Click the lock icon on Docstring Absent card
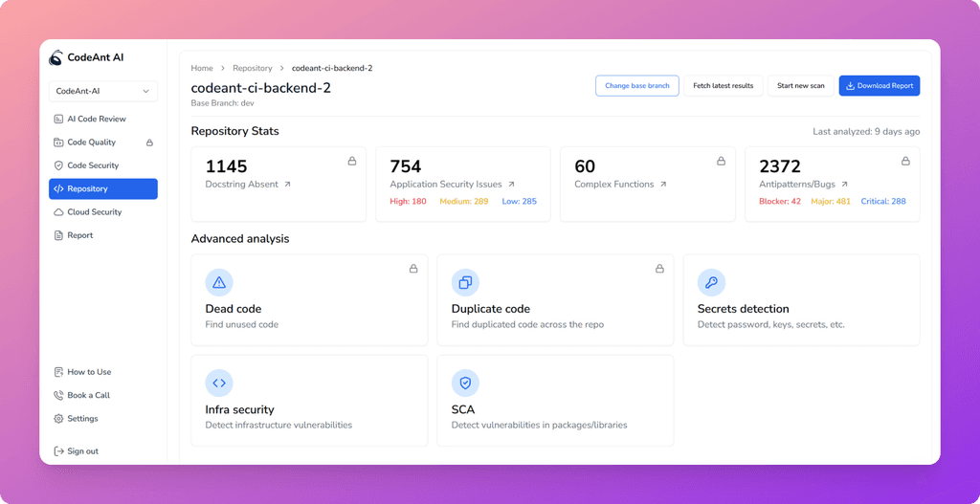The width and height of the screenshot is (980, 504). tap(352, 161)
